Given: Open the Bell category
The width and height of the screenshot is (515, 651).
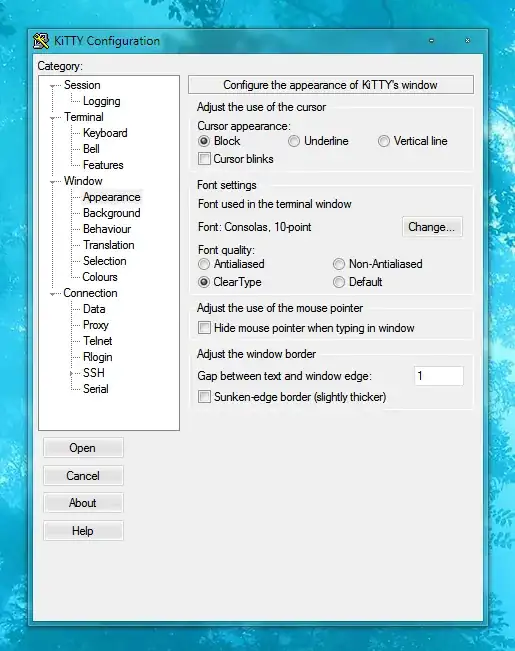Looking at the screenshot, I should [x=91, y=149].
